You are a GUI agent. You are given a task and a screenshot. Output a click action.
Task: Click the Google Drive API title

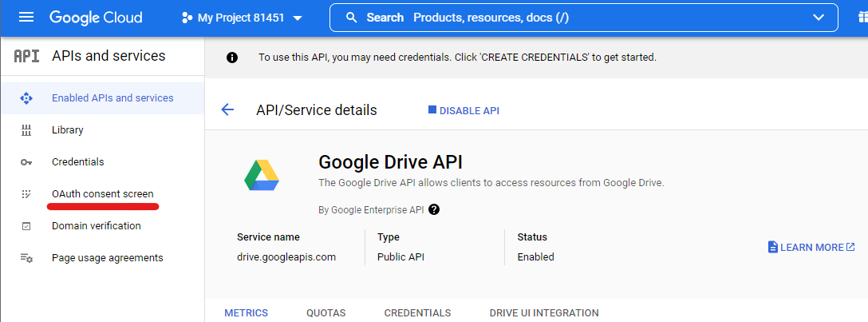[390, 162]
